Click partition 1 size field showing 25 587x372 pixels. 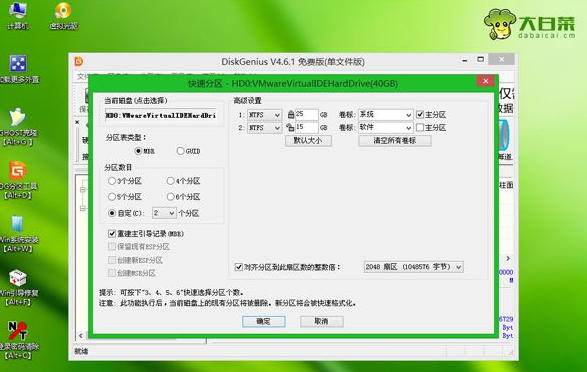[x=307, y=115]
